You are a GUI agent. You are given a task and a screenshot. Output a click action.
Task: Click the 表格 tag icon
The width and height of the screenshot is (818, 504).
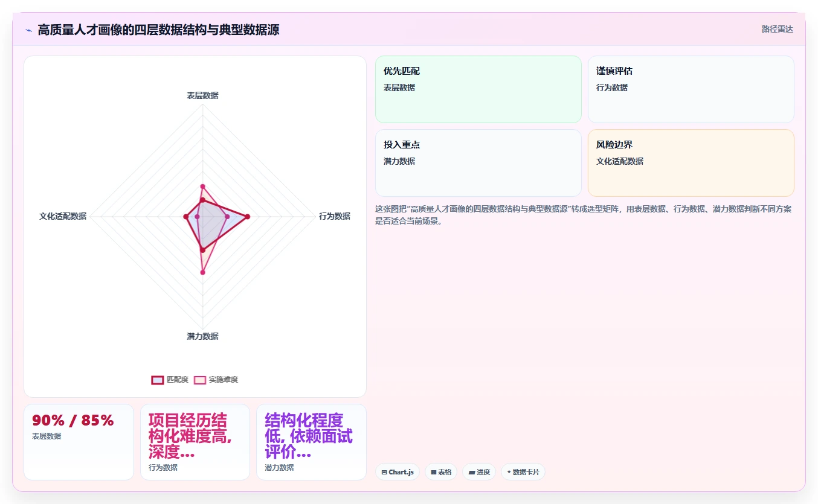click(x=434, y=473)
